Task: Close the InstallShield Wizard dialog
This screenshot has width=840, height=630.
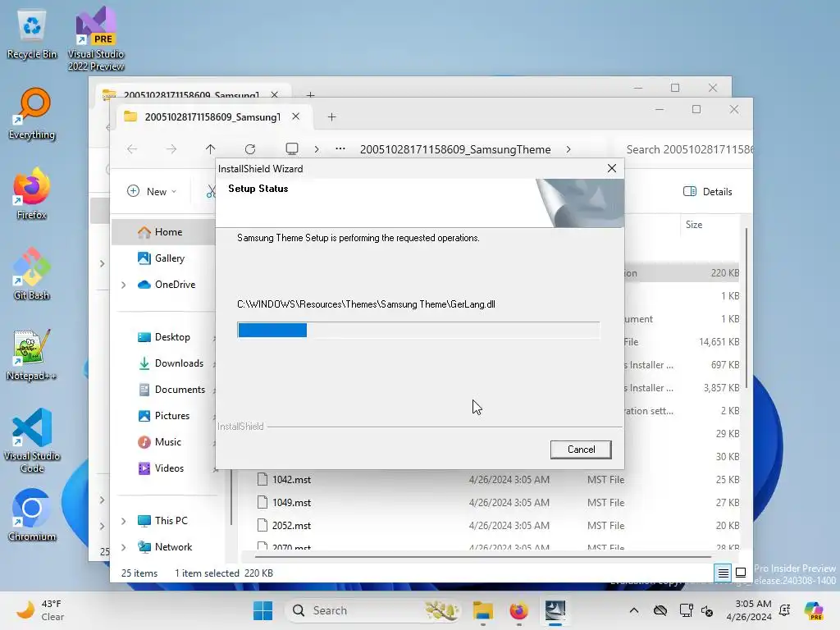Action: (612, 168)
